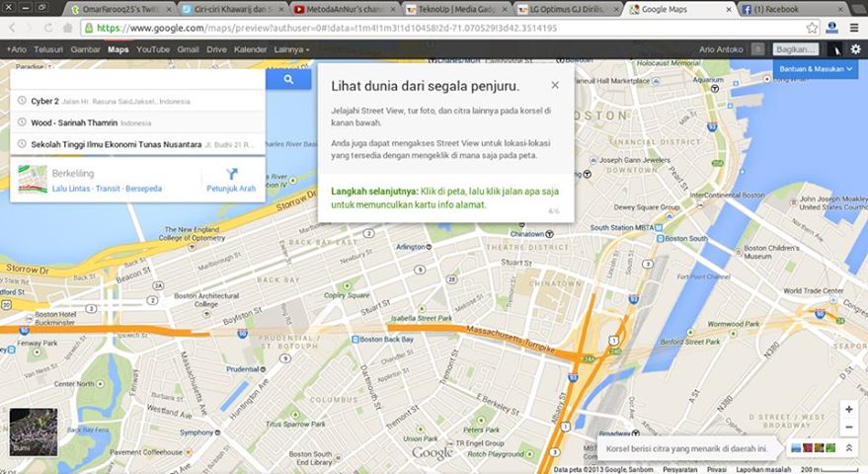Open Kalender in the Google bar
The width and height of the screenshot is (868, 474).
click(250, 49)
